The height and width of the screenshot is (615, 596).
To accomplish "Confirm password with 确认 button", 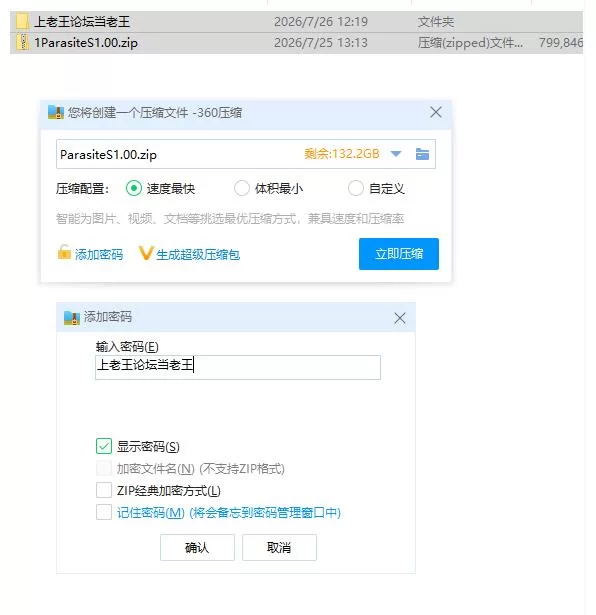I will coord(197,548).
